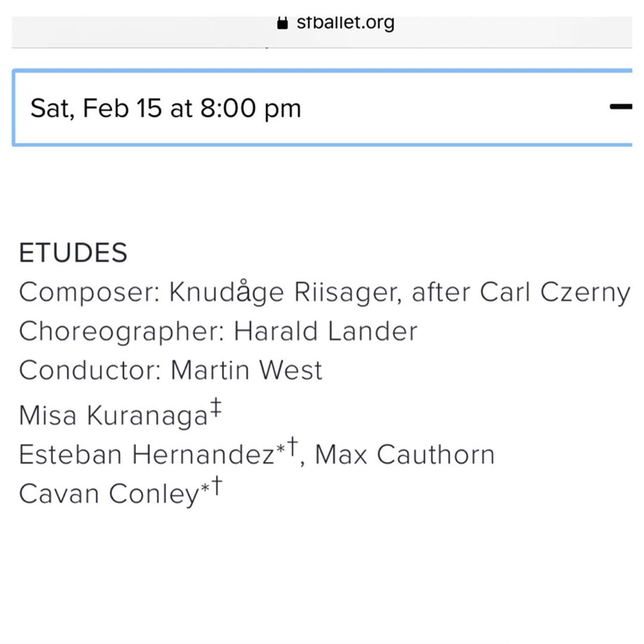Click dancer name Max Cauthorn
Image resolution: width=644 pixels, height=644 pixels.
point(404,455)
